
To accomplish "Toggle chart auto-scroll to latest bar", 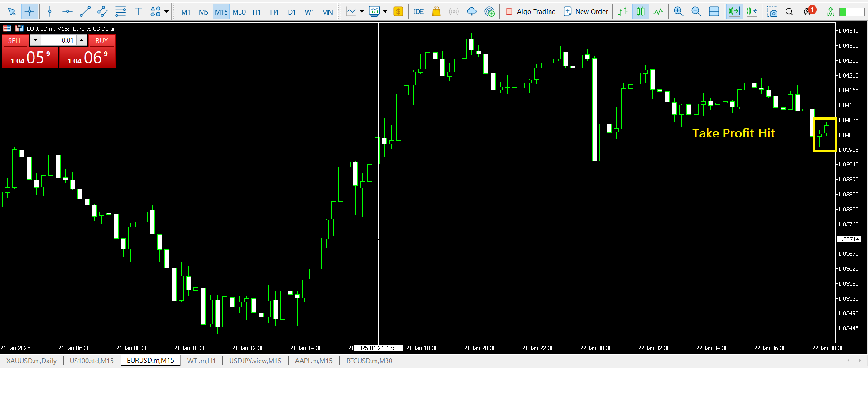I will [x=733, y=12].
